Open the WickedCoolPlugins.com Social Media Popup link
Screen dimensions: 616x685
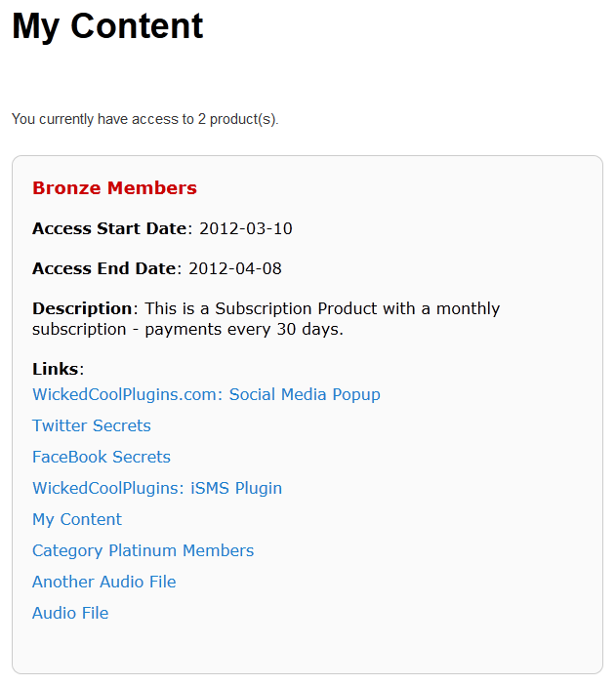(x=206, y=394)
